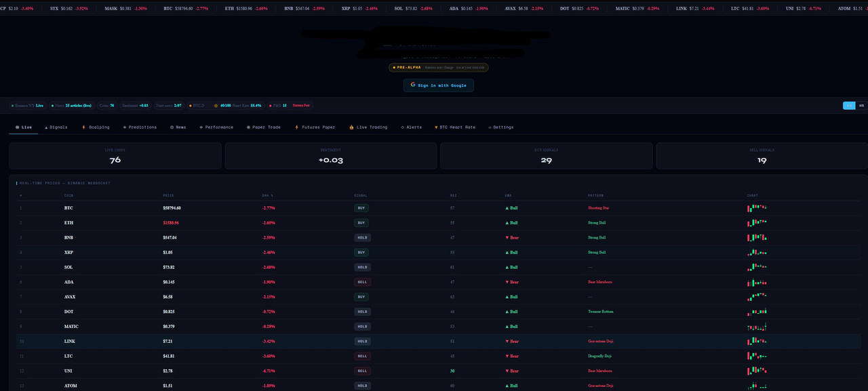Screen dimensions: 868x391
Task: Sign in with Google button
Action: pyautogui.click(x=439, y=85)
